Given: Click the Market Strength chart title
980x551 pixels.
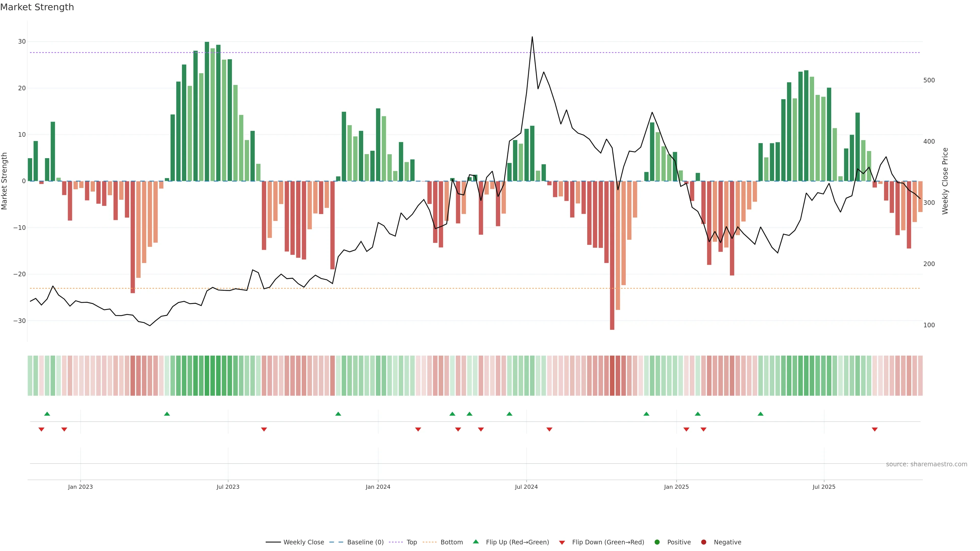Looking at the screenshot, I should coord(37,7).
